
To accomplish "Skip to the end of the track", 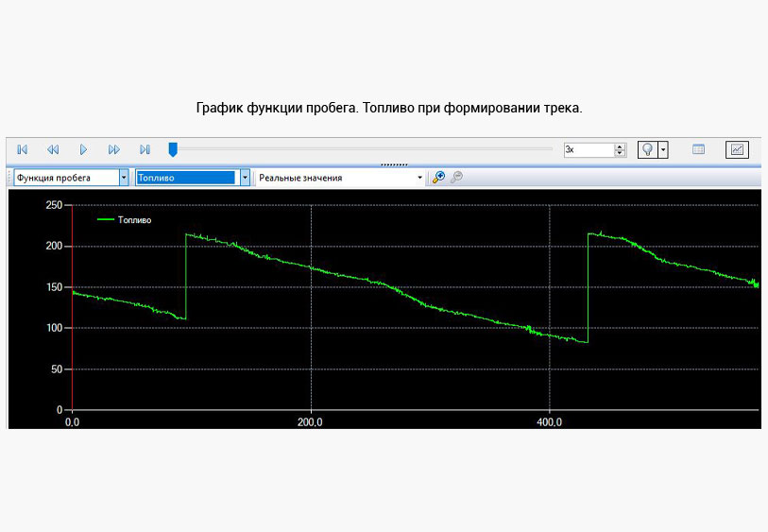I will (145, 149).
